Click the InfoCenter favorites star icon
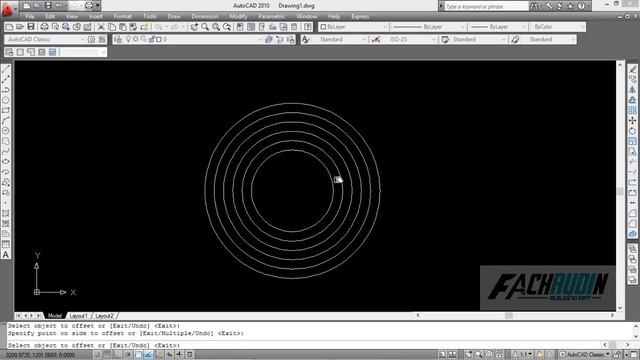Screen dimensions: 640x360 (x=570, y=6)
